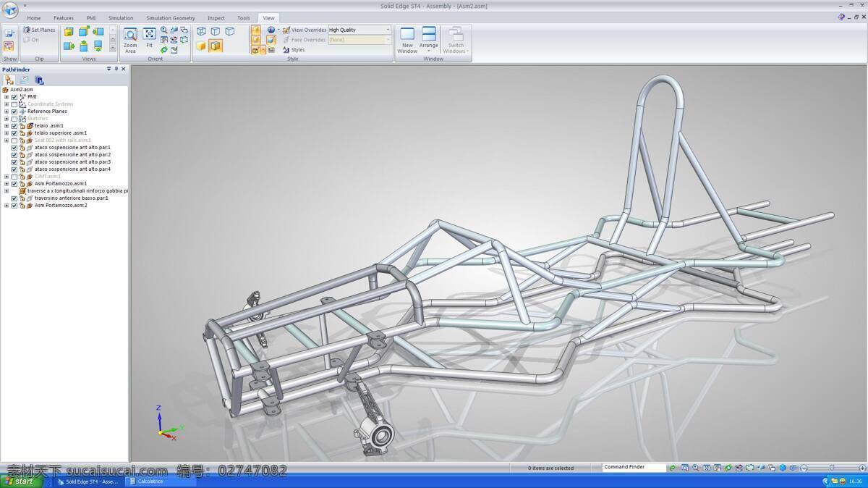Viewport: 868px width, 488px height.
Task: Switch to the Simulation Geometry tab
Action: (171, 18)
